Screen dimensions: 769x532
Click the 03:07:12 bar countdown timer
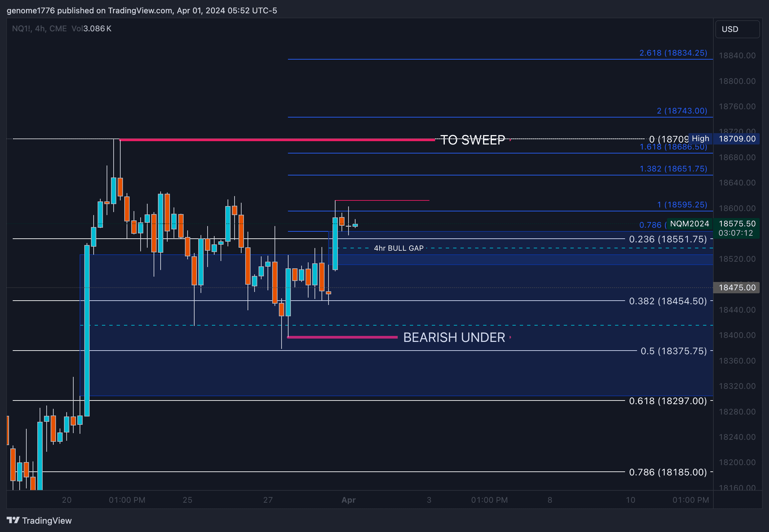[x=736, y=233]
